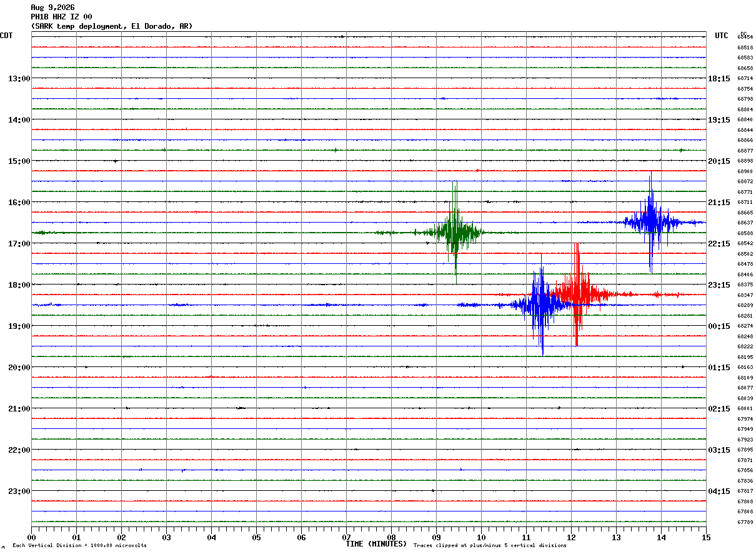
Task: Click the '19:15' UTC time label
Action: click(x=719, y=119)
